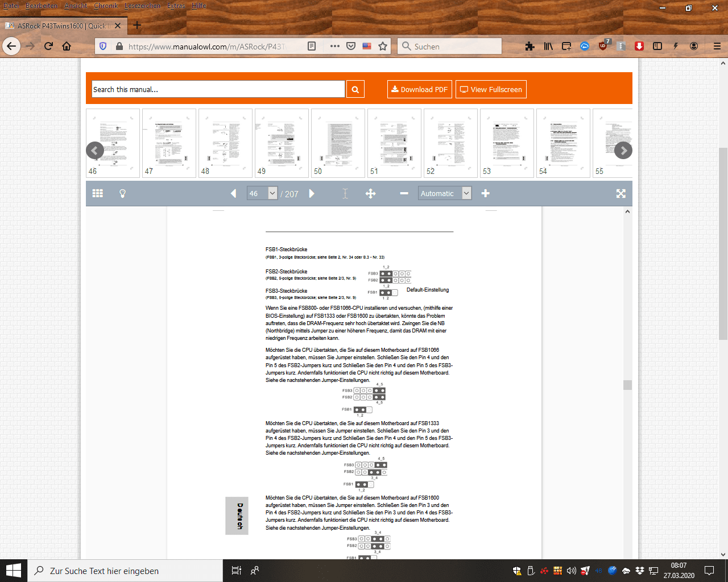Viewport: 728px width, 582px height.
Task: Open the Extras menu
Action: (x=176, y=6)
